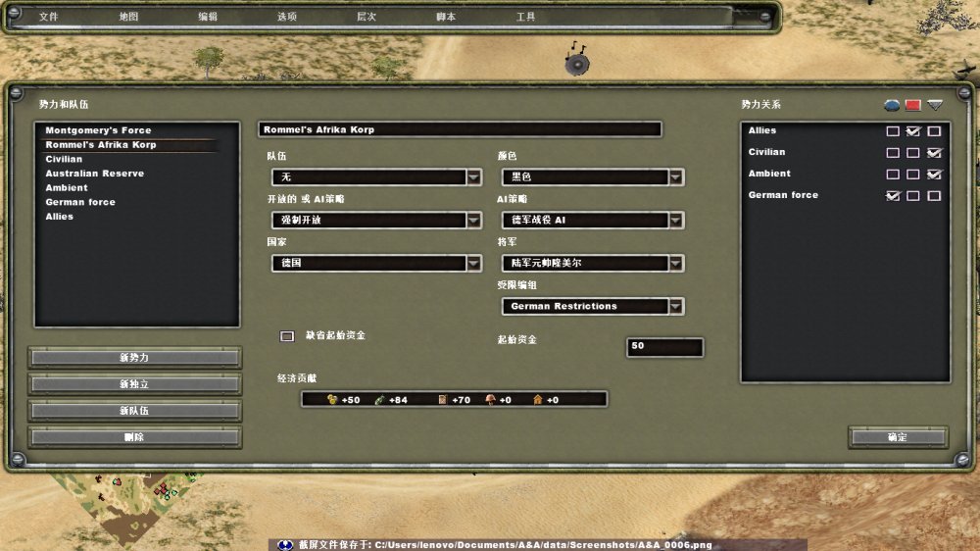Click the gray triangle neutral relation icon
Viewport: 980px width, 551px height.
click(x=935, y=105)
